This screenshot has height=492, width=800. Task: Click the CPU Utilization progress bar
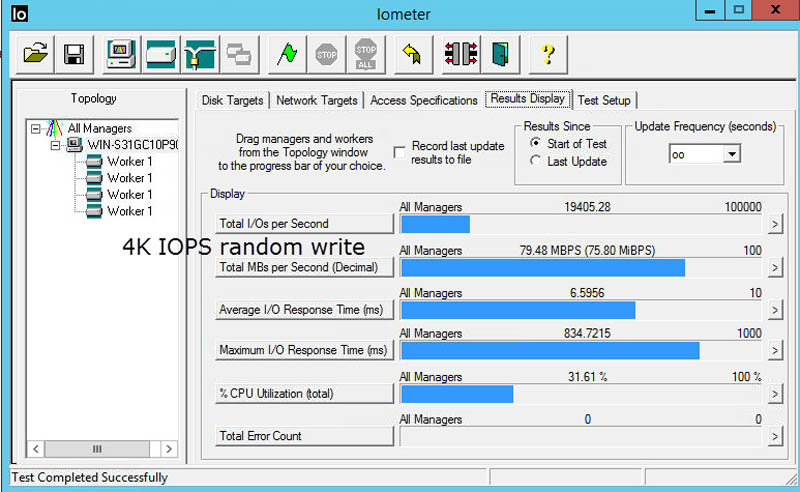[x=581, y=394]
